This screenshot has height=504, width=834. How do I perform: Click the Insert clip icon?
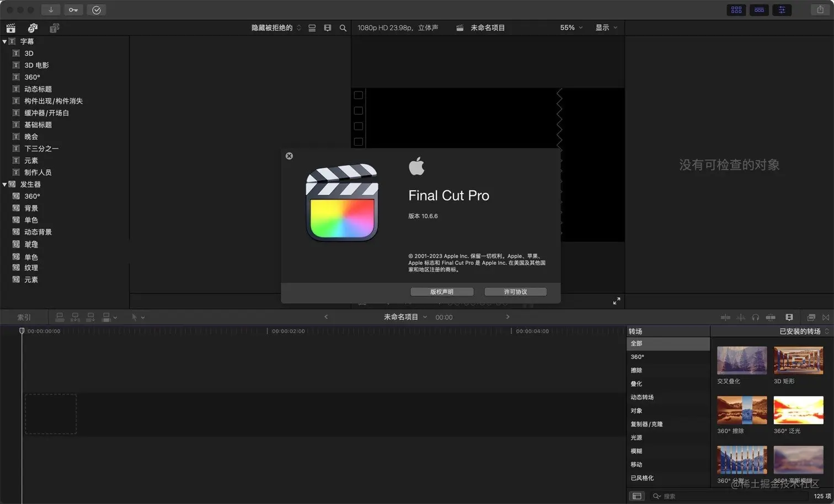[75, 317]
